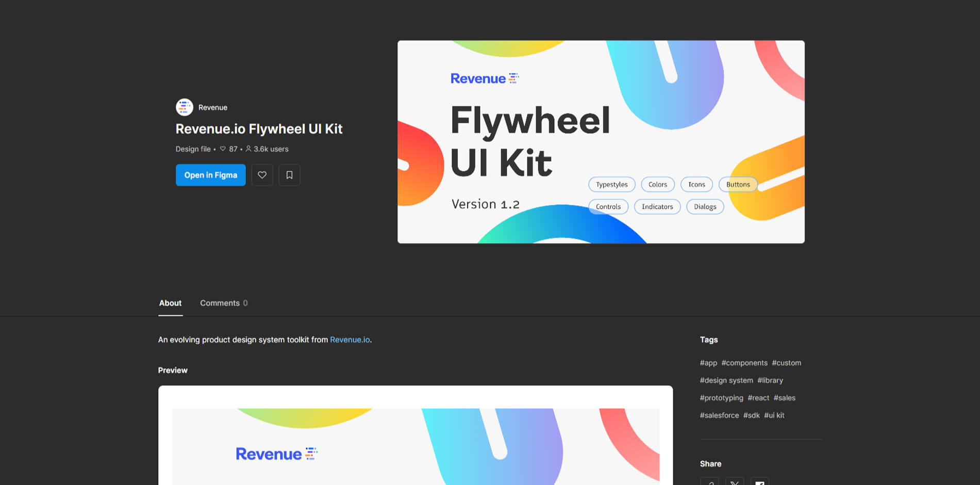Select the #ui kit tag
Screen dimensions: 980x485
774,415
